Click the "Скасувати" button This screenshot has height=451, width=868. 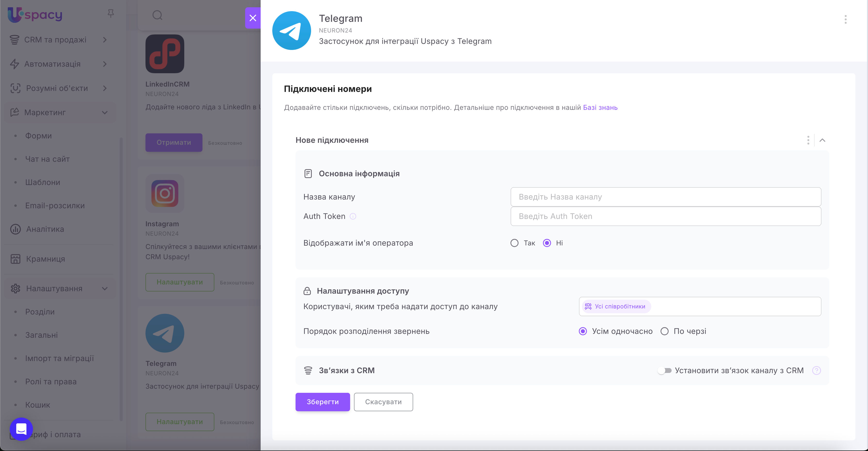click(x=383, y=402)
